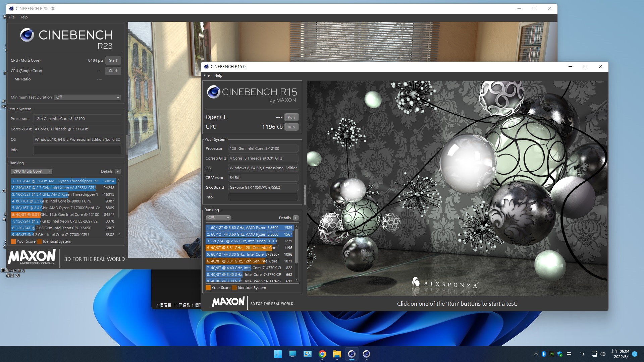Click the desktop monitor taskbar icon
Image resolution: width=644 pixels, height=362 pixels.
[x=292, y=354]
